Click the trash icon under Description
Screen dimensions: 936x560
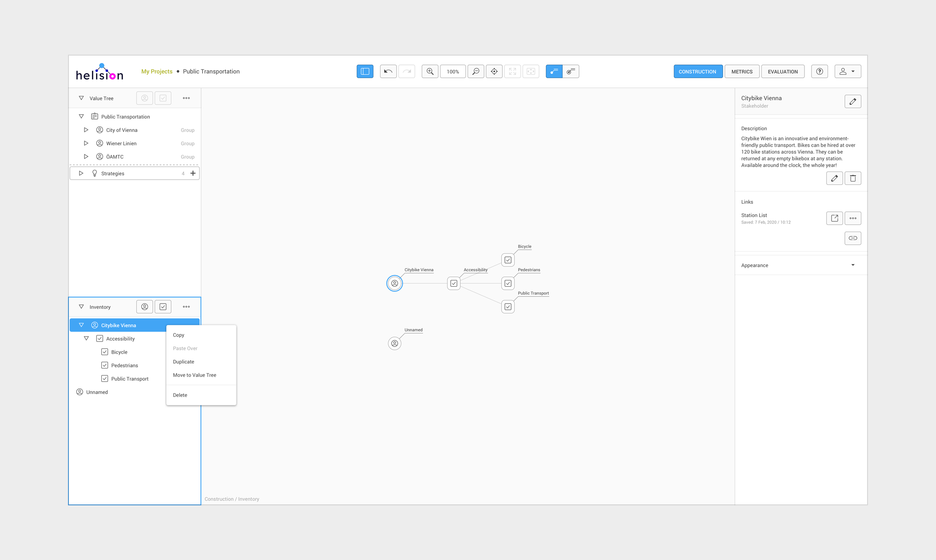pos(852,178)
